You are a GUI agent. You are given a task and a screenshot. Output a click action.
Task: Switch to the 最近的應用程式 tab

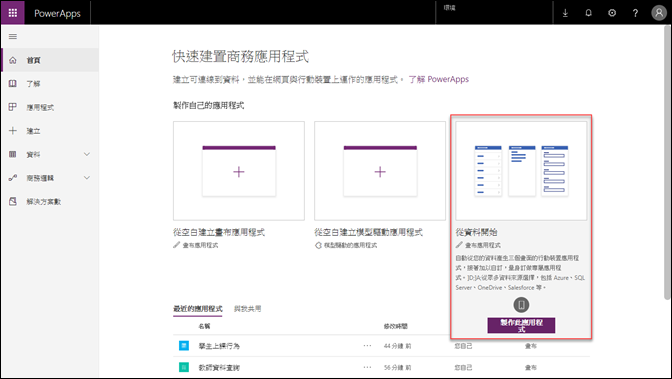[198, 309]
